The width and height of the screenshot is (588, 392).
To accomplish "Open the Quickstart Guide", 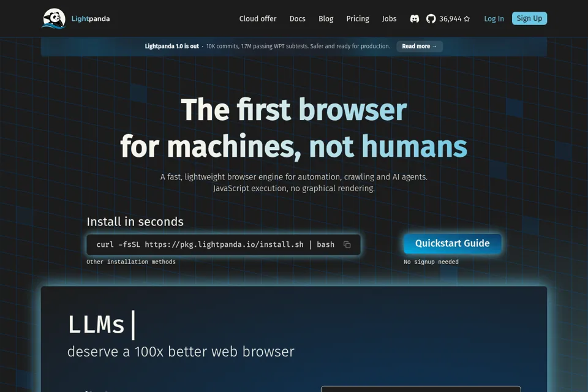I will [452, 243].
